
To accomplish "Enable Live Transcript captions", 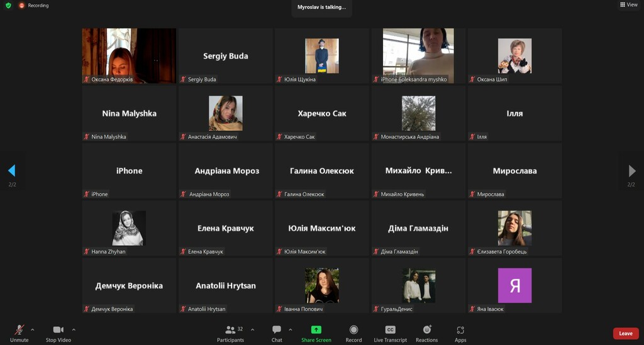I will pos(390,333).
